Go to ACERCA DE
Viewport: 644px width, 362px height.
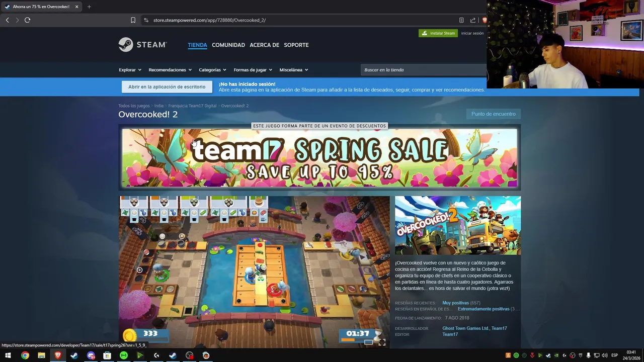pos(264,45)
